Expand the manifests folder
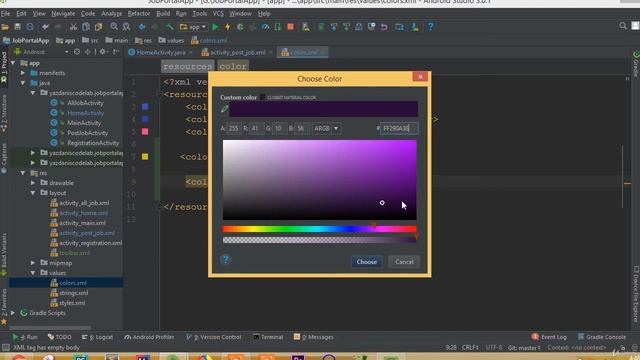 23,73
